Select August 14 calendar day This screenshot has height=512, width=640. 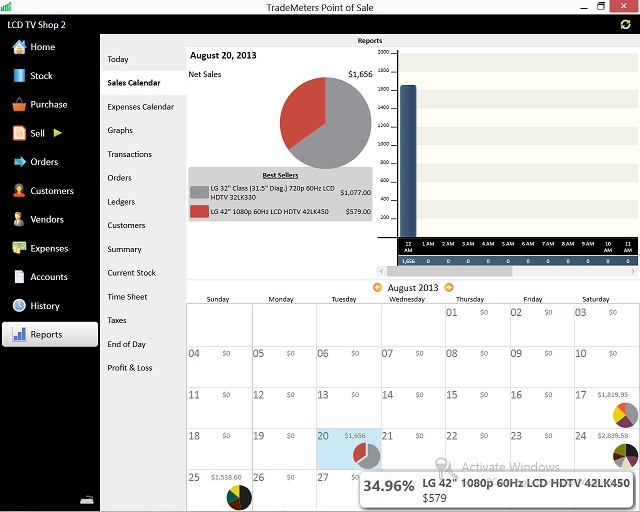413,408
